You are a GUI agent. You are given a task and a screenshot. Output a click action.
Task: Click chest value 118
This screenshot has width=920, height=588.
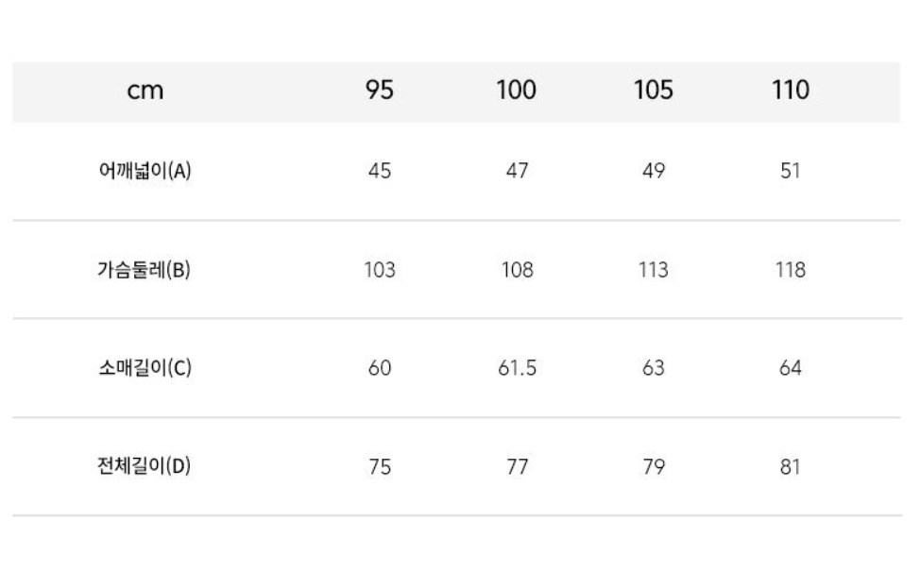coord(791,270)
